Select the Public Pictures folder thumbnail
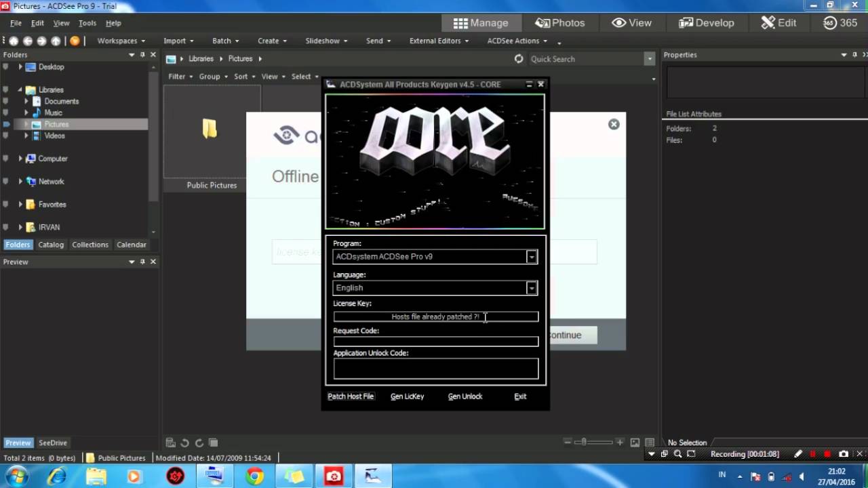868x488 pixels. (212, 139)
